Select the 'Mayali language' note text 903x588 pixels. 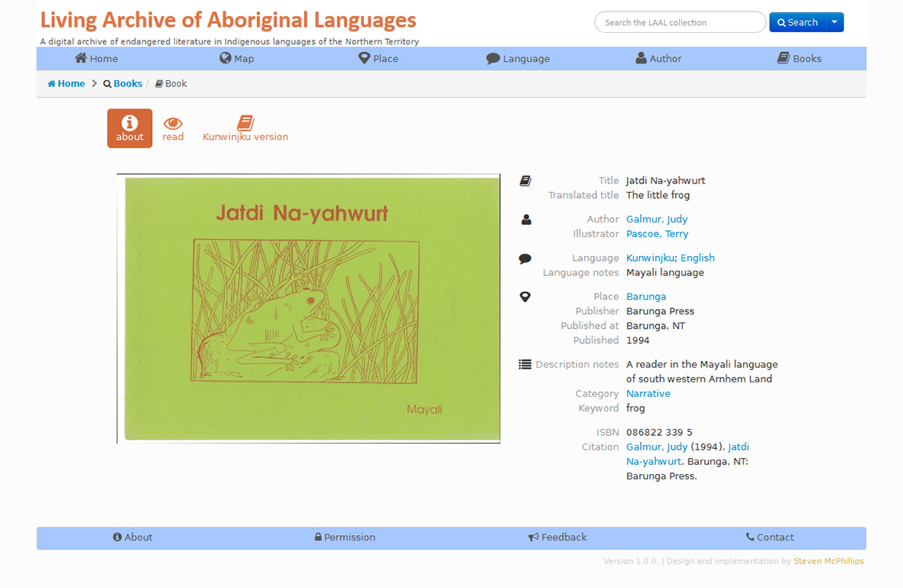pyautogui.click(x=665, y=272)
